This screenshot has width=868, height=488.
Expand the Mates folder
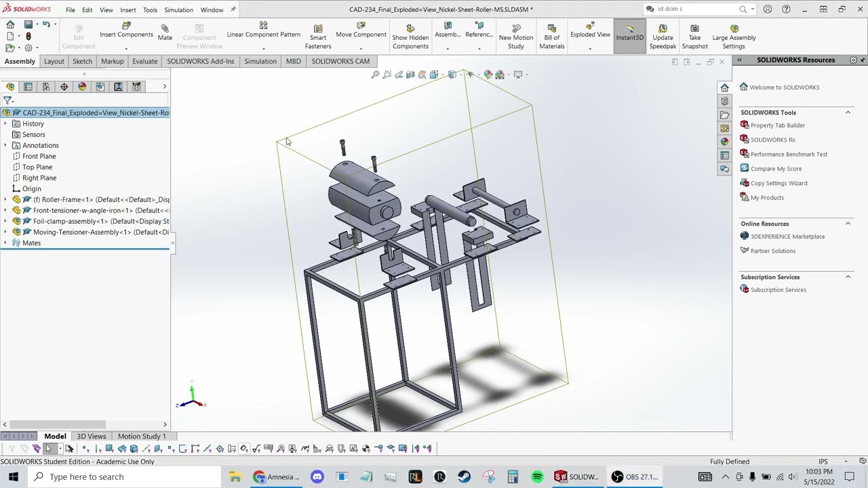pos(5,243)
